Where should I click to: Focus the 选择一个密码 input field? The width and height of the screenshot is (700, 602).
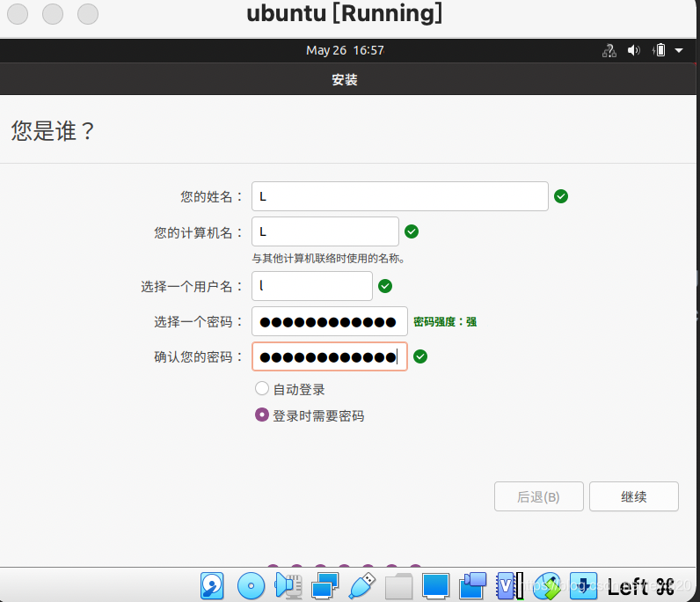coord(330,321)
